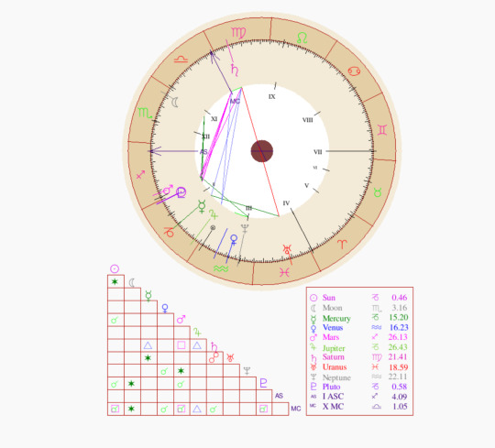The height and width of the screenshot is (448, 495).
Task: Select the house VII label
Action: click(317, 152)
